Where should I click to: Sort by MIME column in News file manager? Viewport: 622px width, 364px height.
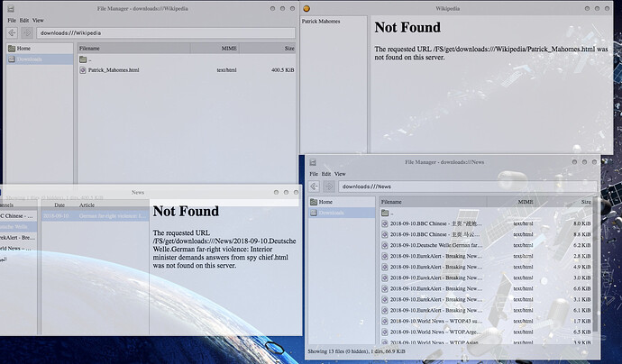point(510,202)
